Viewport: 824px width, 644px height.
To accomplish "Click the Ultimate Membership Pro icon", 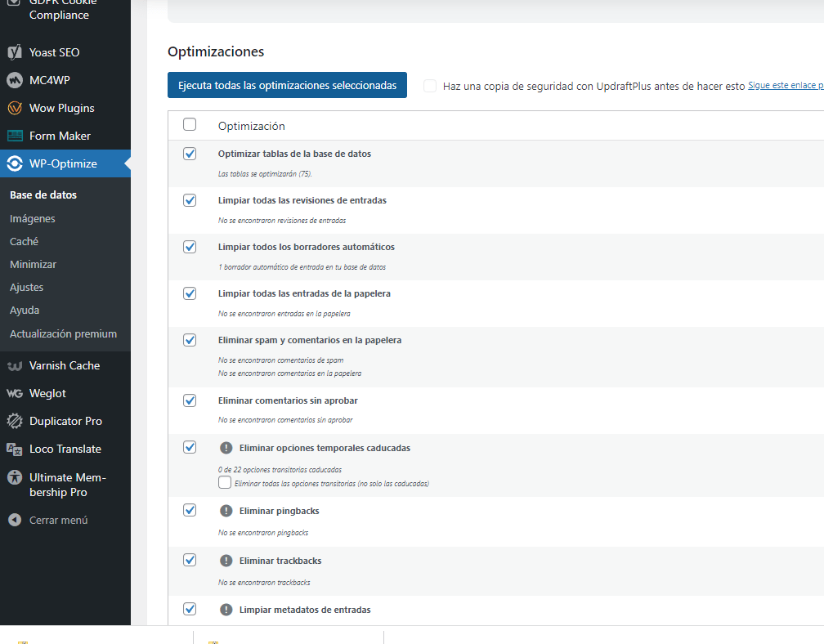I will [x=15, y=477].
